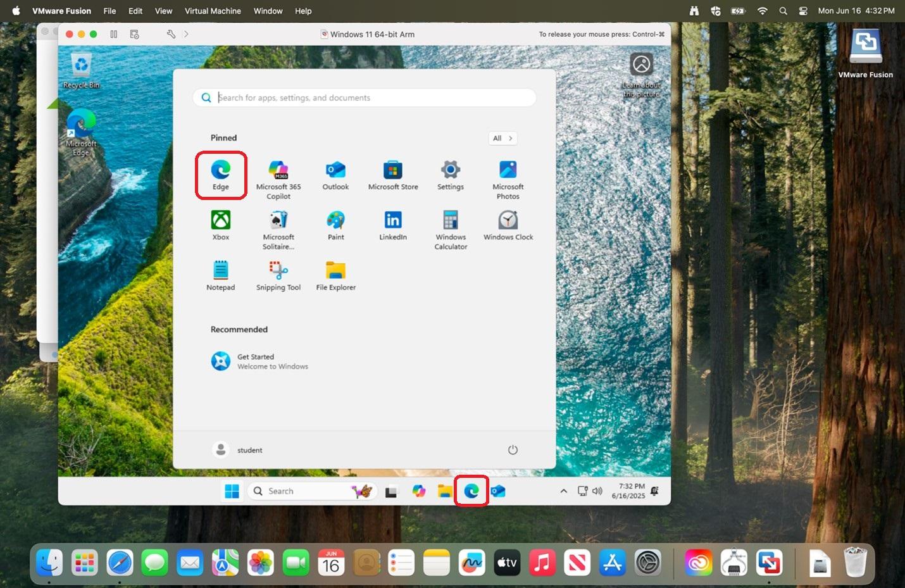The height and width of the screenshot is (588, 905).
Task: Open the App Store in the Dock
Action: (x=612, y=562)
